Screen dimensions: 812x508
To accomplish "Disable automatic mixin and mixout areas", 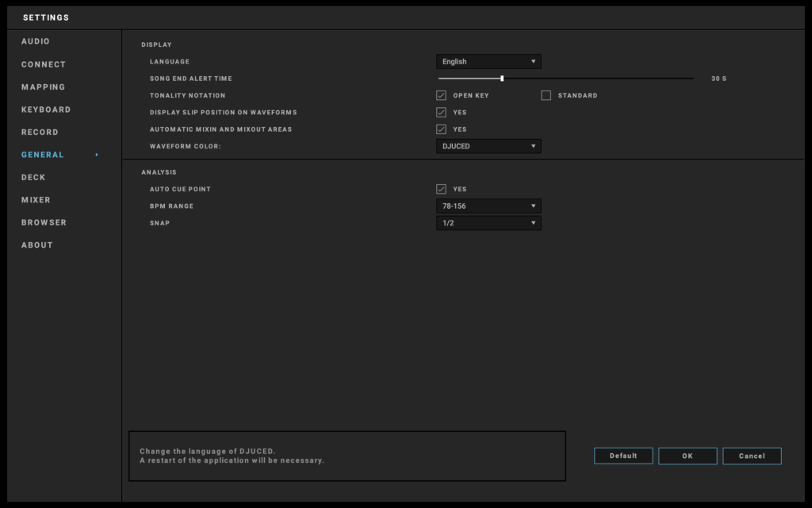I will pyautogui.click(x=442, y=129).
